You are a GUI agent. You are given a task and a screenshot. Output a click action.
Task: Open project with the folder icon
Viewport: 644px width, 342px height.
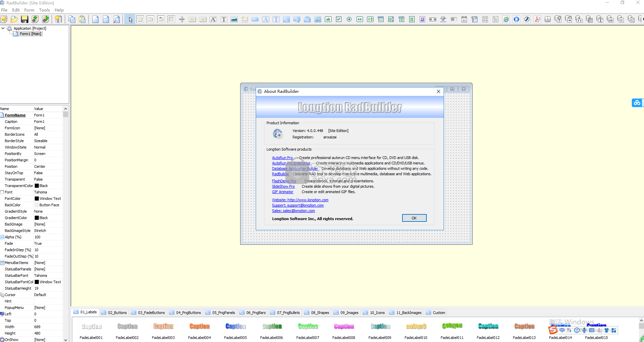click(14, 19)
